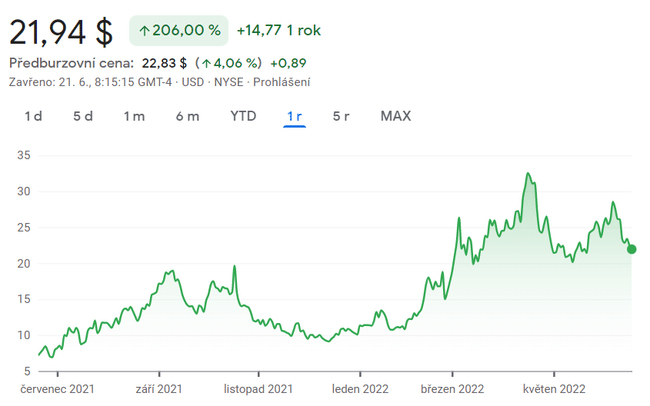Open the YTD chart view
The width and height of the screenshot is (650, 406).
click(x=243, y=116)
